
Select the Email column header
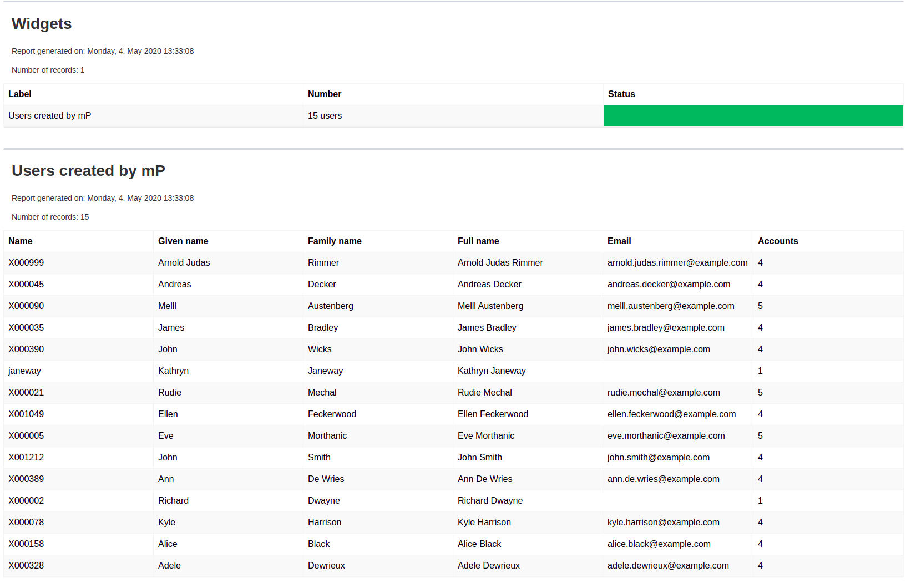tap(619, 241)
